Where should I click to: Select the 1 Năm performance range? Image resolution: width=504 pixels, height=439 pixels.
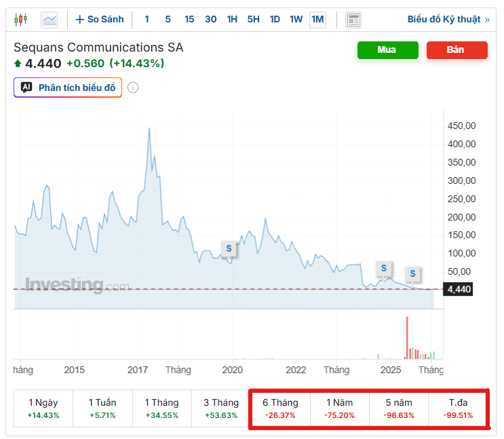point(339,408)
